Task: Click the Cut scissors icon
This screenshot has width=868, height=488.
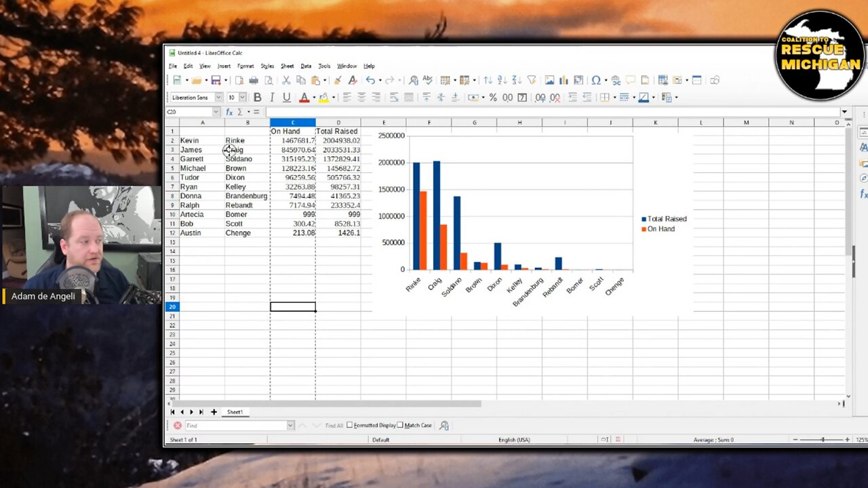Action: point(286,81)
